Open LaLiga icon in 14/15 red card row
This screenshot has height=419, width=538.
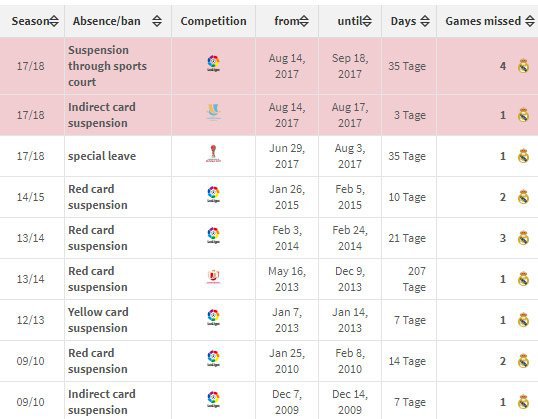(213, 194)
